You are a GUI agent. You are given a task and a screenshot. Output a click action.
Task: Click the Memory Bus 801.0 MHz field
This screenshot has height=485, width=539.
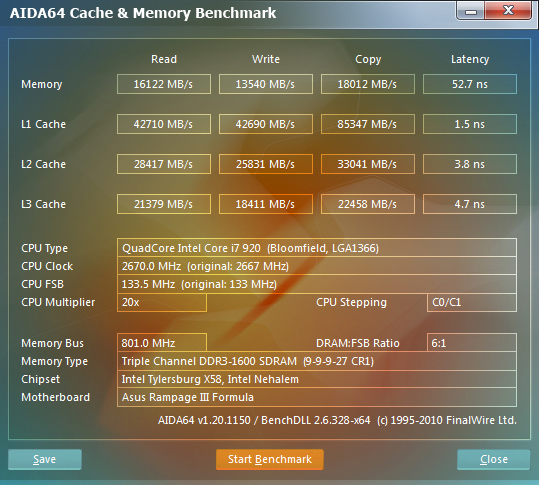[162, 343]
